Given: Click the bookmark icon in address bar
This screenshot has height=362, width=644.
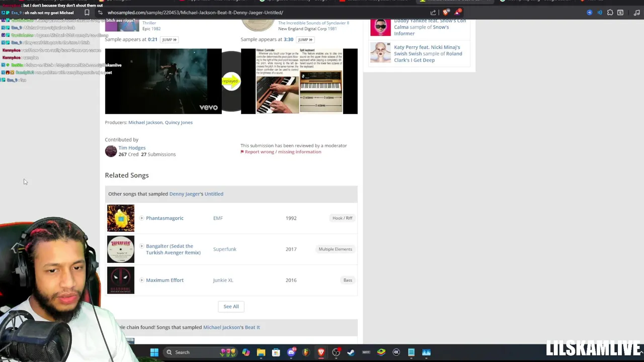Looking at the screenshot, I should point(87,13).
